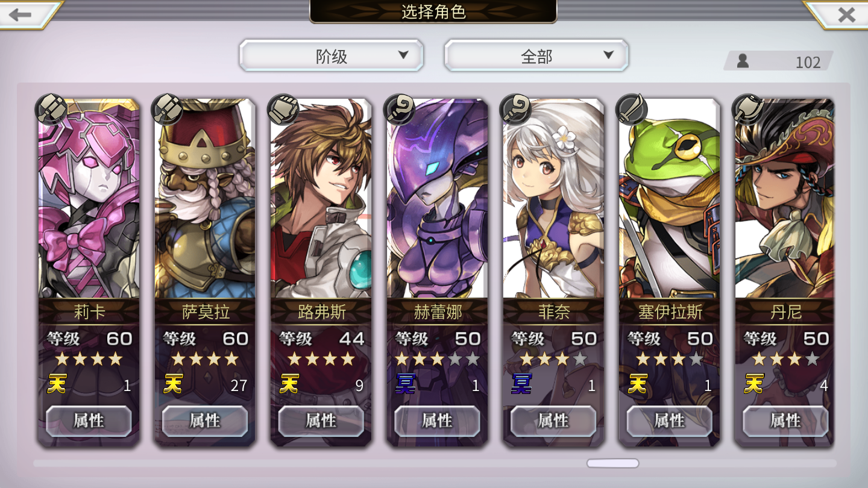Open the 全部 filter dropdown
The image size is (868, 488).
click(x=536, y=56)
